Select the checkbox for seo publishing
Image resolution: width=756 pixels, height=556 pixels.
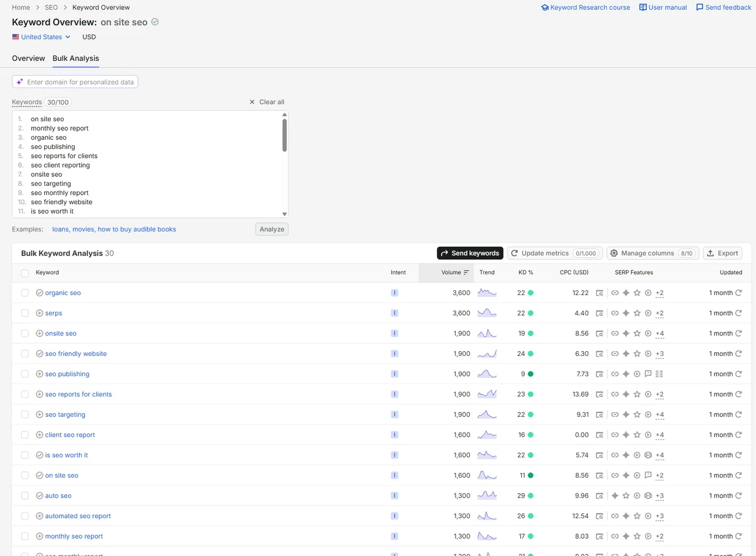[25, 374]
